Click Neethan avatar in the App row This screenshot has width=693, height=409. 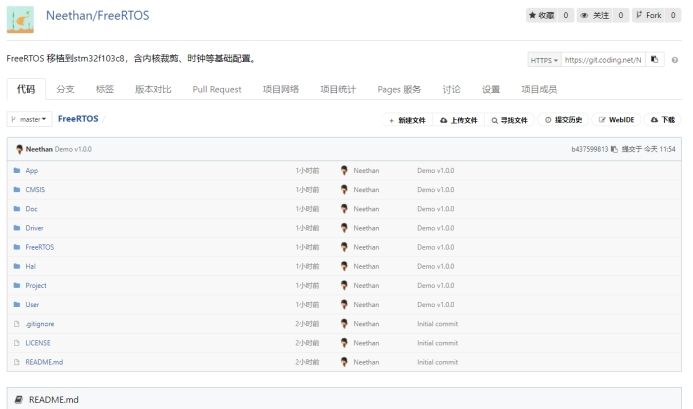344,170
